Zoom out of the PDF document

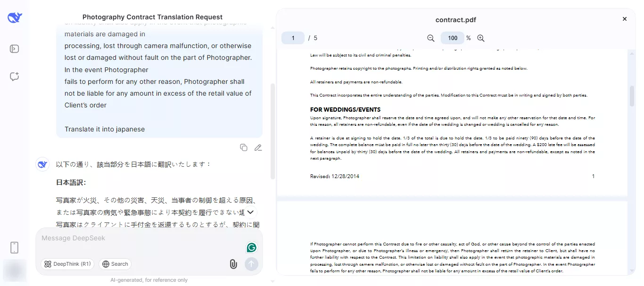tap(430, 38)
